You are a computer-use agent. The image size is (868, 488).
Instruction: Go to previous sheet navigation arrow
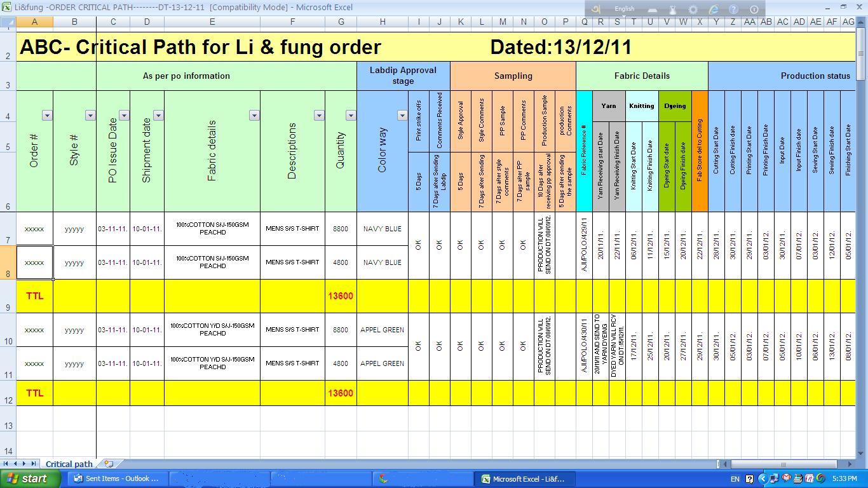(16, 464)
